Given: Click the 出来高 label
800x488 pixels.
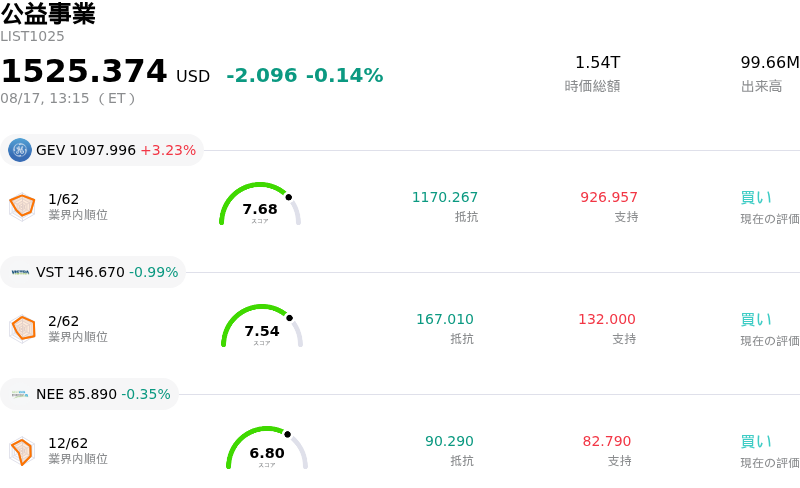Looking at the screenshot, I should point(761,86).
